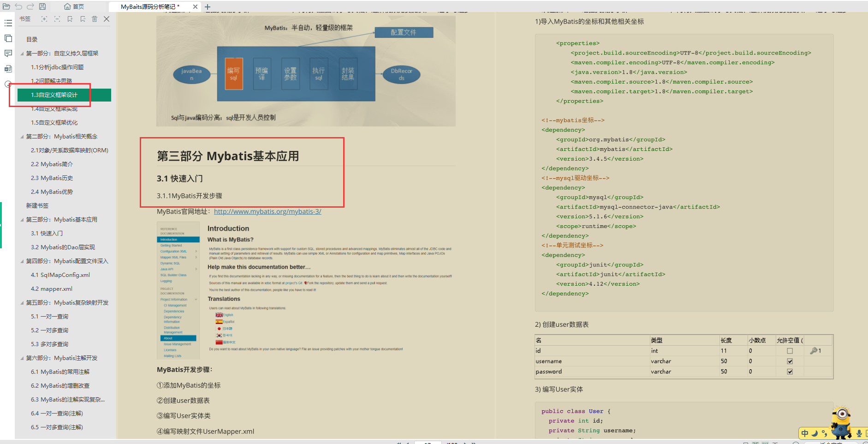Click heading 第三部分 Mybatis基本应用
The height and width of the screenshot is (444, 868).
tap(228, 156)
